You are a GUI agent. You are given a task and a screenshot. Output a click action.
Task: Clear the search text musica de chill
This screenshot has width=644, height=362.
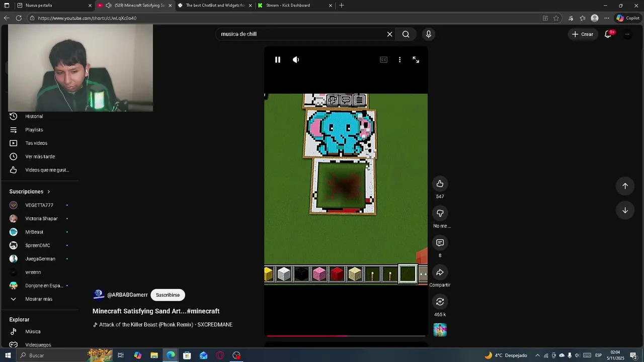(389, 34)
